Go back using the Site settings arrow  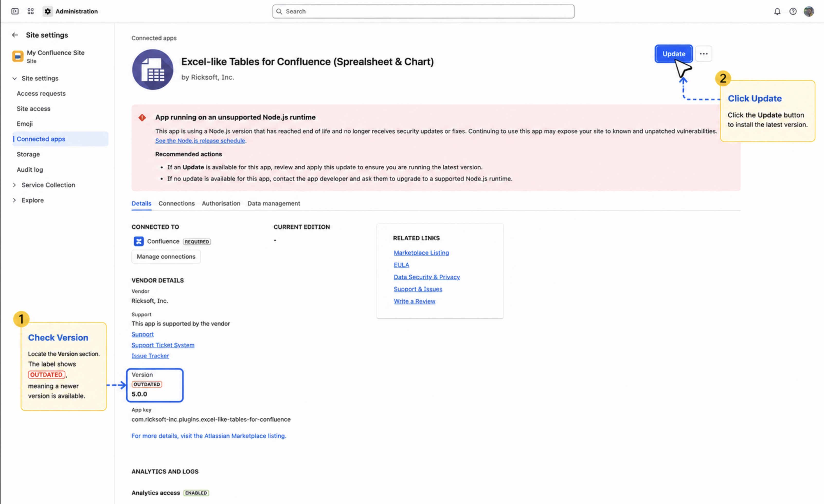coord(15,35)
